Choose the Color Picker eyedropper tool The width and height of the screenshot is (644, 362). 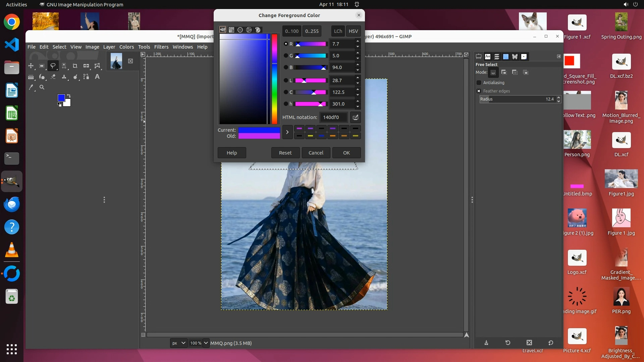[31, 87]
